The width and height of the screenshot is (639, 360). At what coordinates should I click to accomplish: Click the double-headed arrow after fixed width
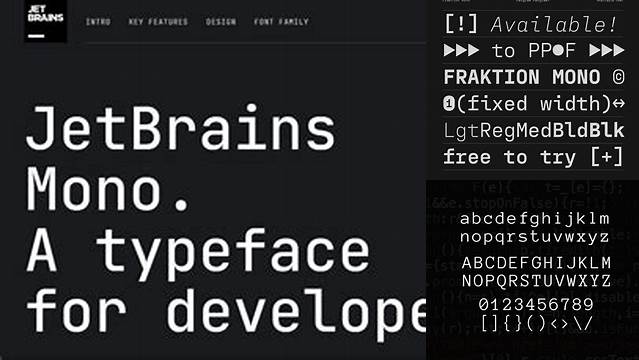619,103
